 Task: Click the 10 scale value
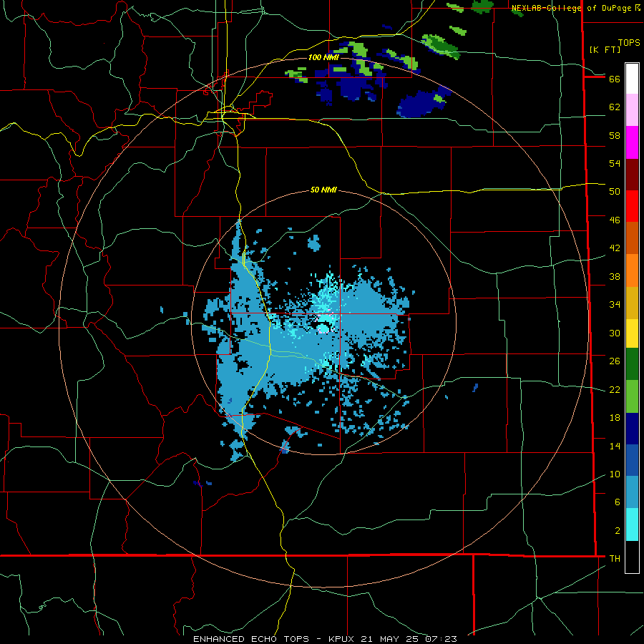[615, 474]
